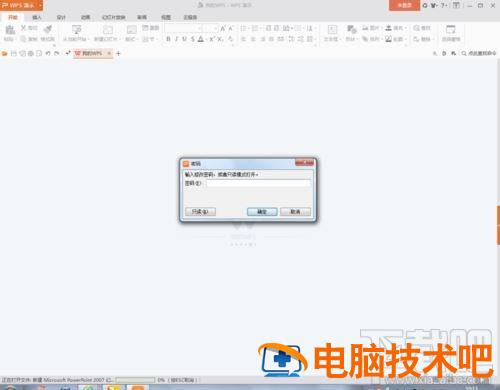Viewport: 500px width, 390px height.
Task: Click the Cut scissors icon
Action: [x=24, y=28]
